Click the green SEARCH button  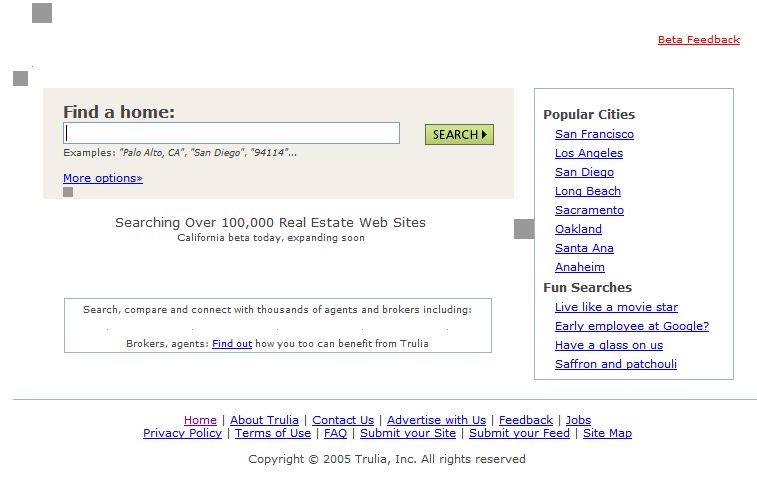point(459,134)
